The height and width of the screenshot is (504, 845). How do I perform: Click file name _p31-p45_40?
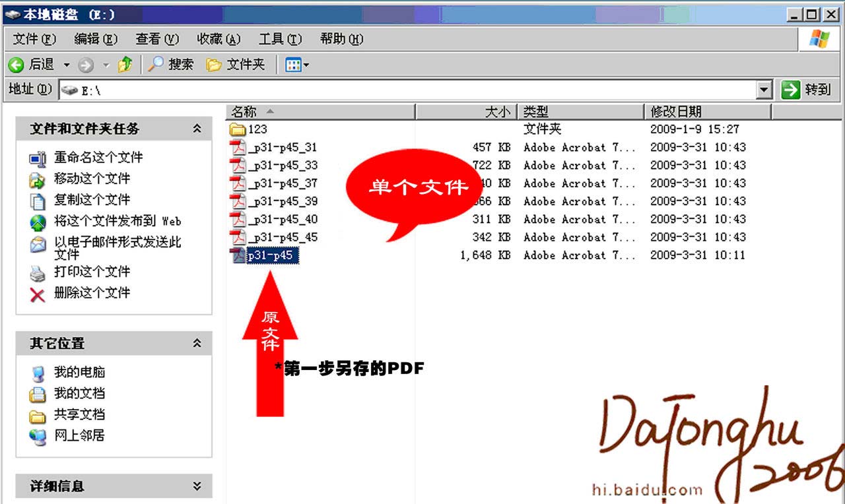(283, 219)
